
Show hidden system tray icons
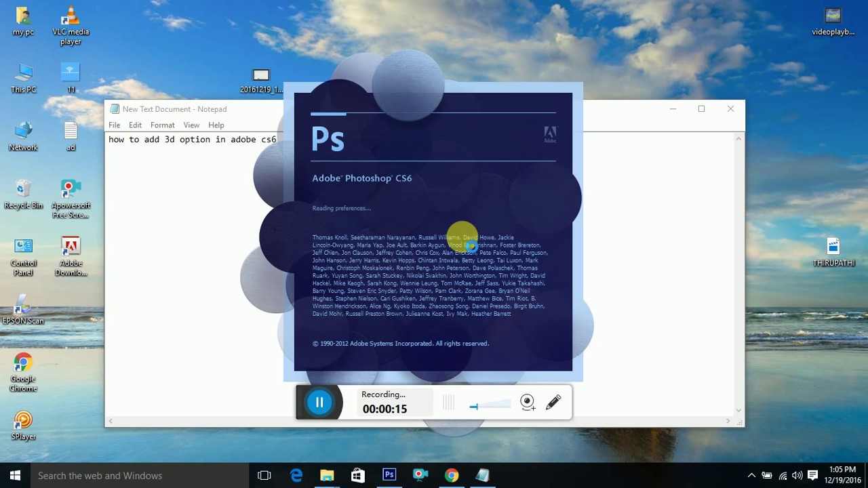[751, 476]
